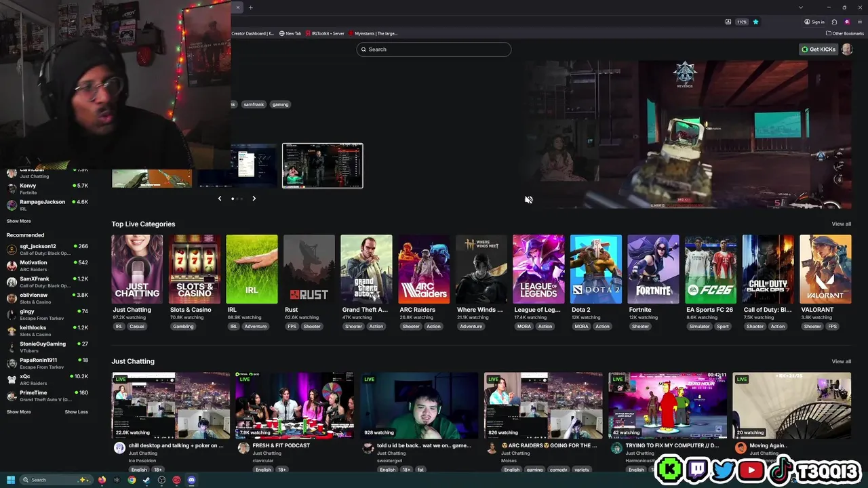This screenshot has width=868, height=488.
Task: Click Sign in in browser toolbar
Action: pyautogui.click(x=814, y=22)
